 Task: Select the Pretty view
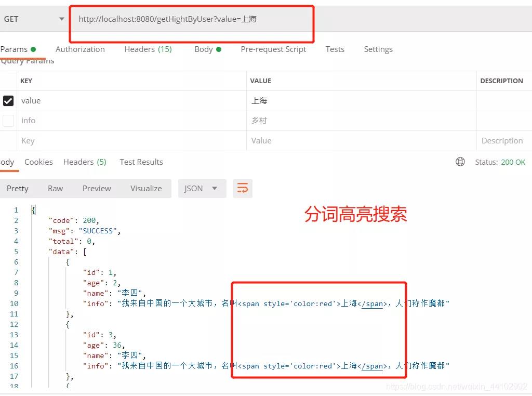pyautogui.click(x=17, y=188)
